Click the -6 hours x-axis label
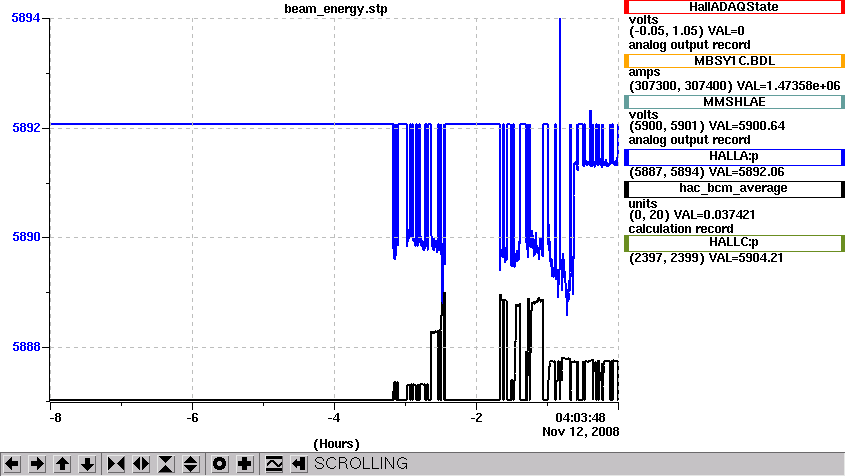 [x=193, y=418]
